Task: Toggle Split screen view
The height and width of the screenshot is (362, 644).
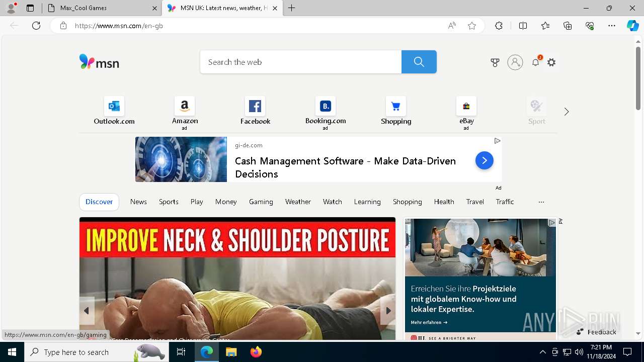Action: (523, 26)
